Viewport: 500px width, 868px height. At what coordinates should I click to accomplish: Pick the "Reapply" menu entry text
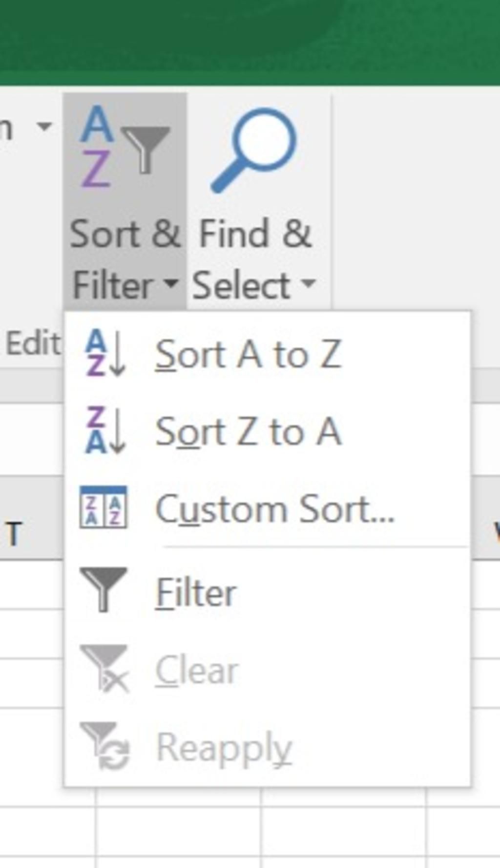point(224,748)
